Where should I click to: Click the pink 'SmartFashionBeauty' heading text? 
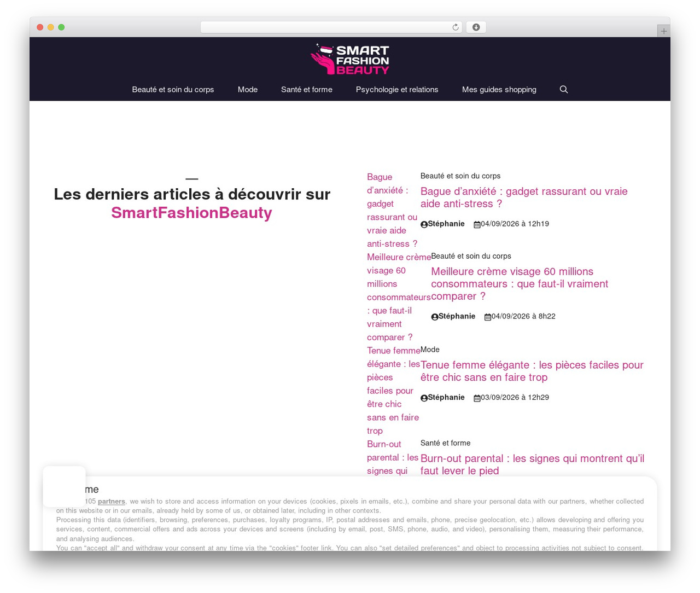click(x=191, y=213)
